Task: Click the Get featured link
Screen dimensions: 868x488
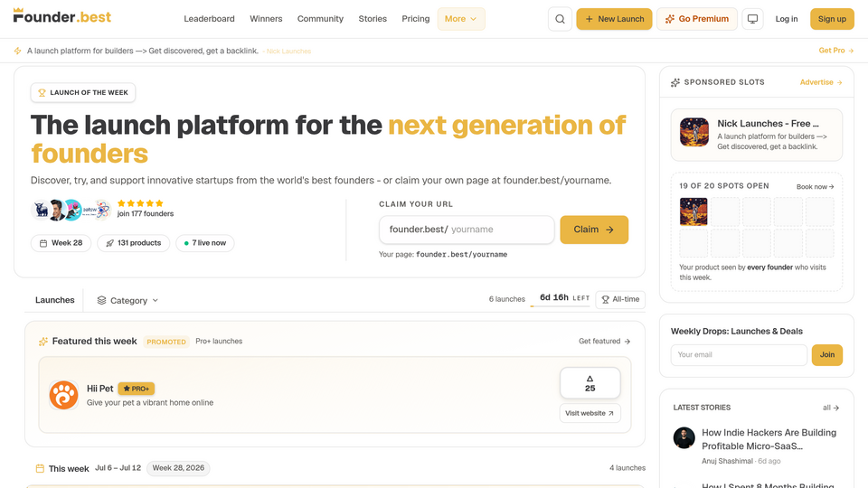Action: point(605,342)
